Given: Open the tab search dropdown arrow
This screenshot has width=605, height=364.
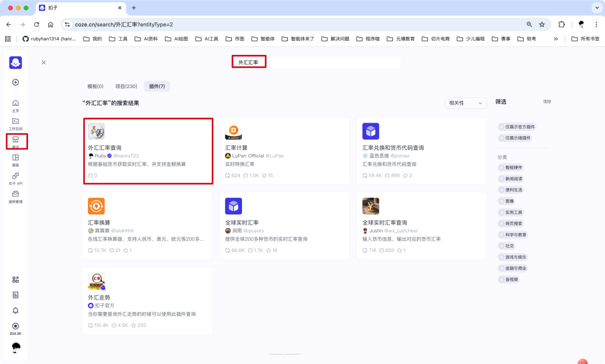Looking at the screenshot, I should tap(597, 8).
